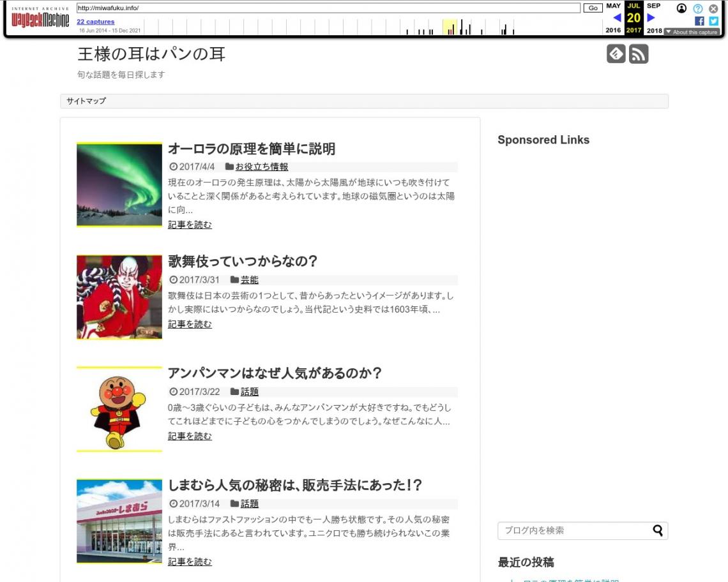The height and width of the screenshot is (582, 728).
Task: Click 記事を読む for the Shimamura article
Action: pos(190,562)
